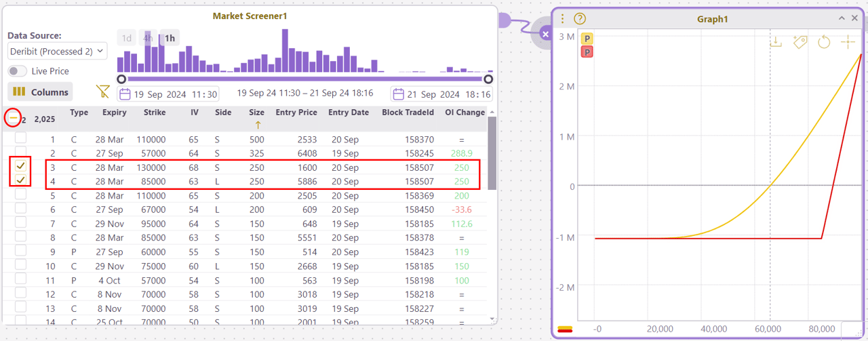Download the Graph1 chart image
The width and height of the screenshot is (868, 341).
776,42
